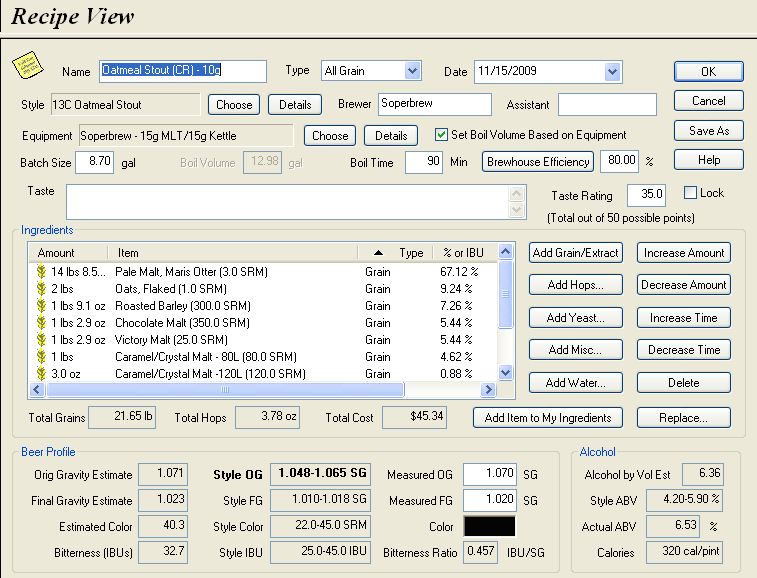Sort ingredients by % or IBU column

tap(464, 253)
